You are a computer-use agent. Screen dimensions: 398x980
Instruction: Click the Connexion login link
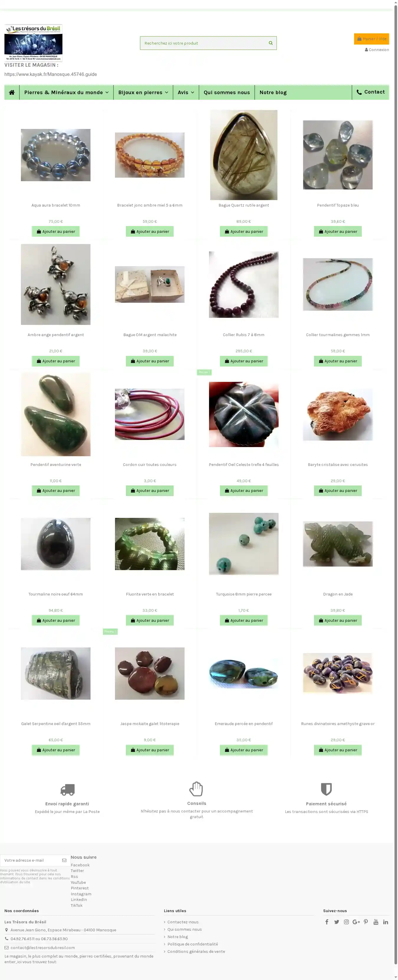[377, 50]
